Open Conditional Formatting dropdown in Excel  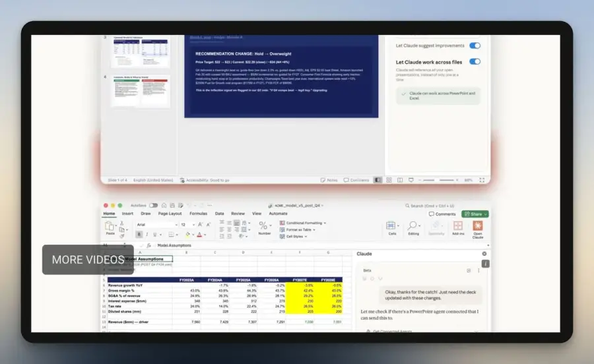point(303,223)
